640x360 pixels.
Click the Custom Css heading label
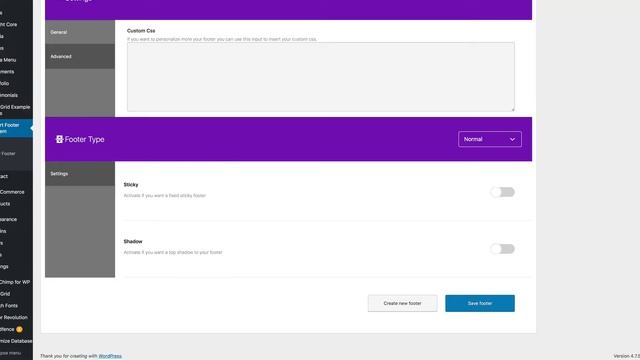pyautogui.click(x=141, y=31)
